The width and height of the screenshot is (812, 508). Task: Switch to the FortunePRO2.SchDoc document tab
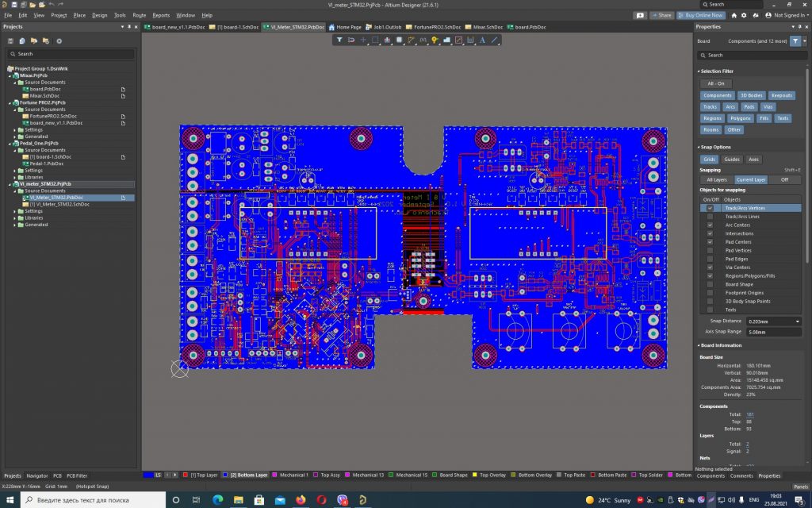coord(438,27)
